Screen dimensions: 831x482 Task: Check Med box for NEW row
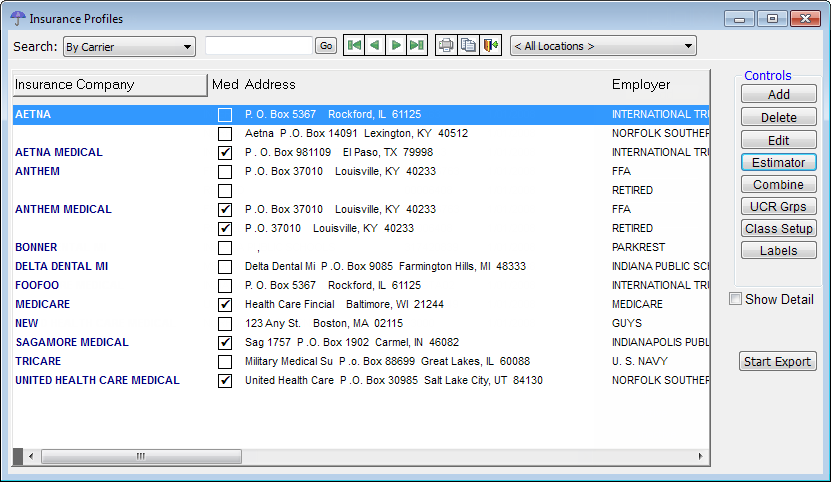pyautogui.click(x=225, y=323)
